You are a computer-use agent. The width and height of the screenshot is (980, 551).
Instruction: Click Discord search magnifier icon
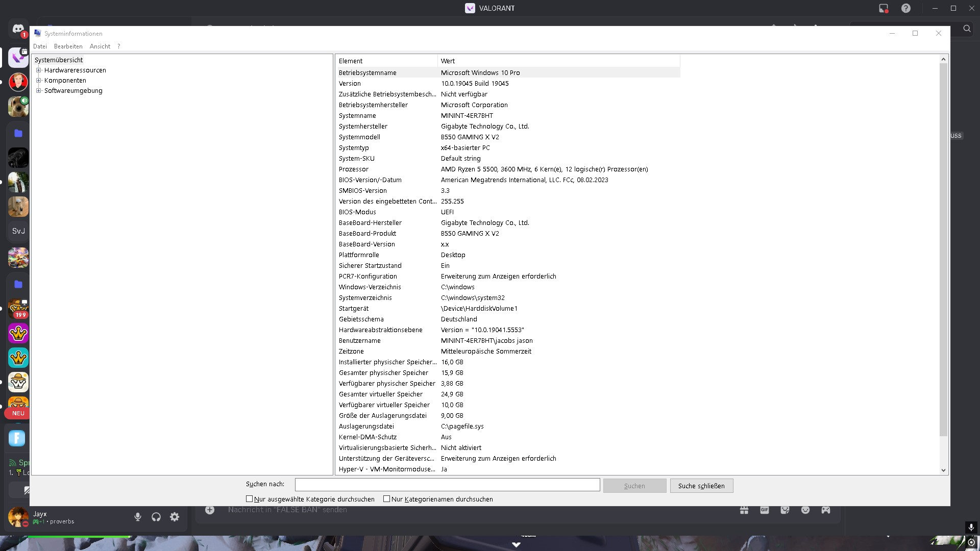coord(967,29)
